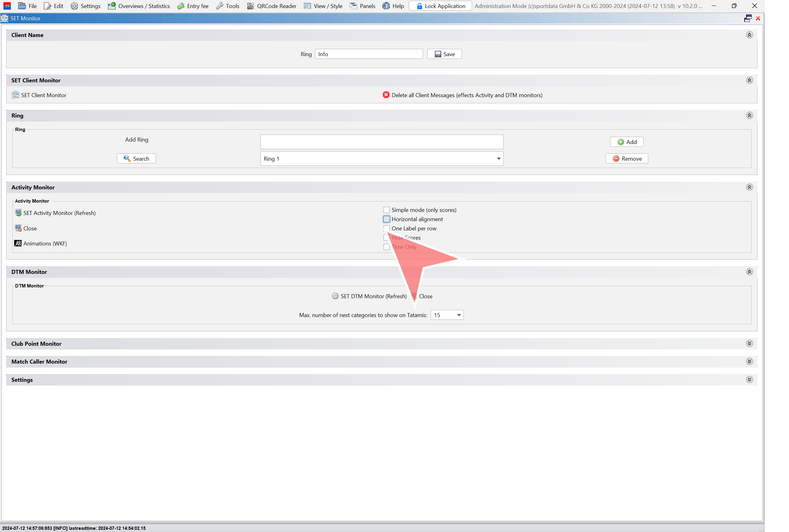Open the Edit menu
This screenshot has height=532, width=789.
(x=54, y=6)
